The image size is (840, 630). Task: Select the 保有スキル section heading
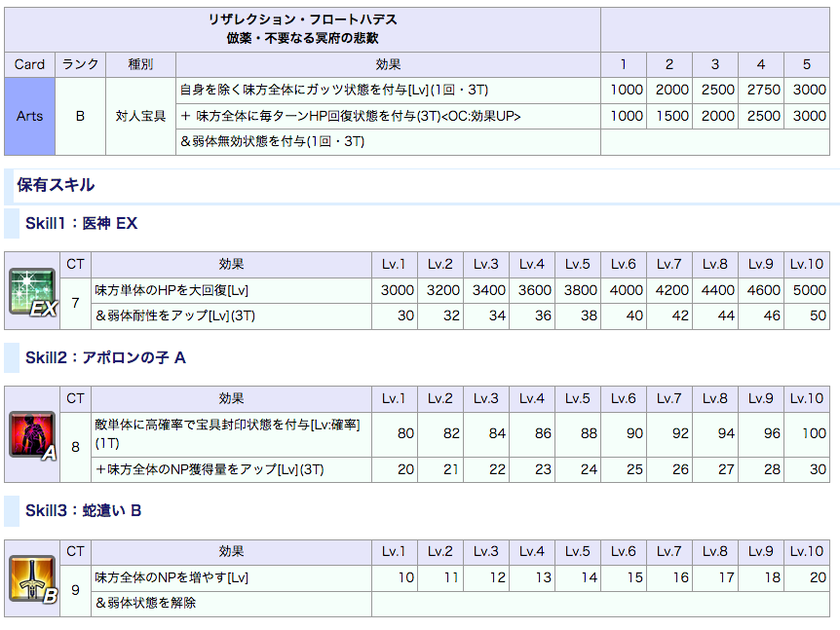pyautogui.click(x=56, y=184)
